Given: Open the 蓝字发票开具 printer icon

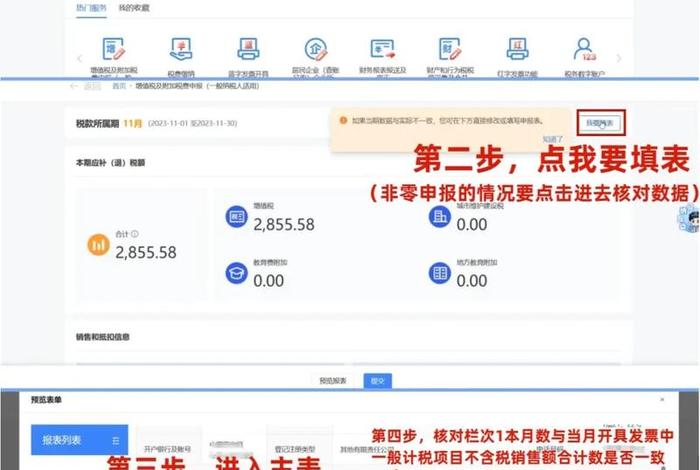Looking at the screenshot, I should (248, 49).
